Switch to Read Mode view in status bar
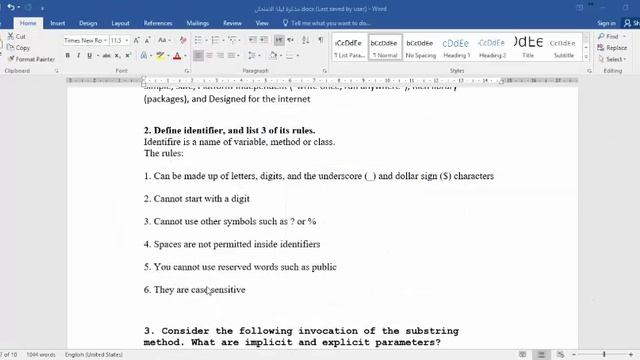This screenshot has width=640, height=360. 522,354
